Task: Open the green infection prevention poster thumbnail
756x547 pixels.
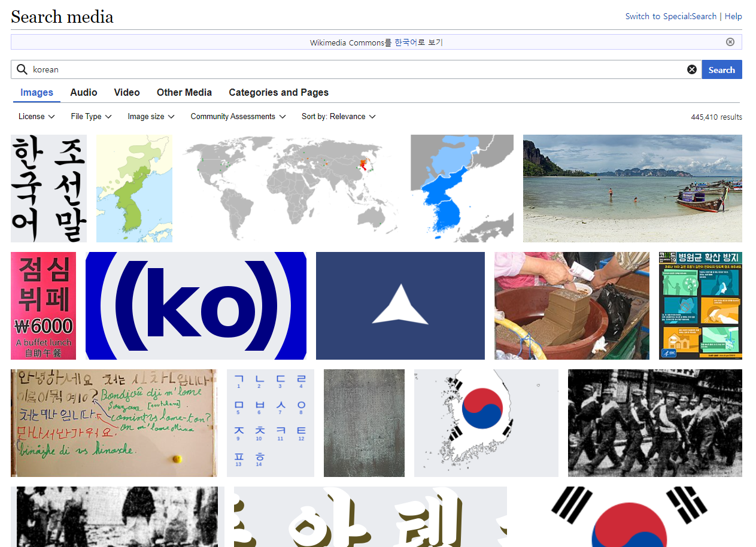Action: (700, 306)
